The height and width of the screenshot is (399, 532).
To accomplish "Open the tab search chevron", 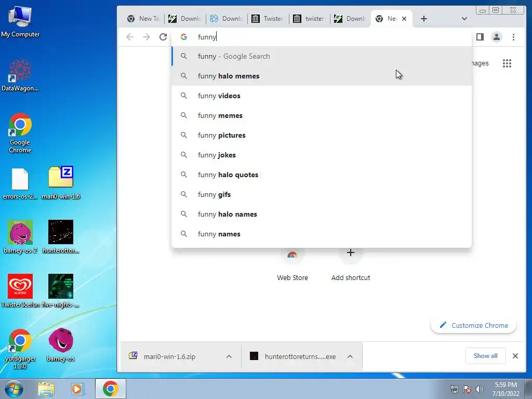I will (464, 19).
